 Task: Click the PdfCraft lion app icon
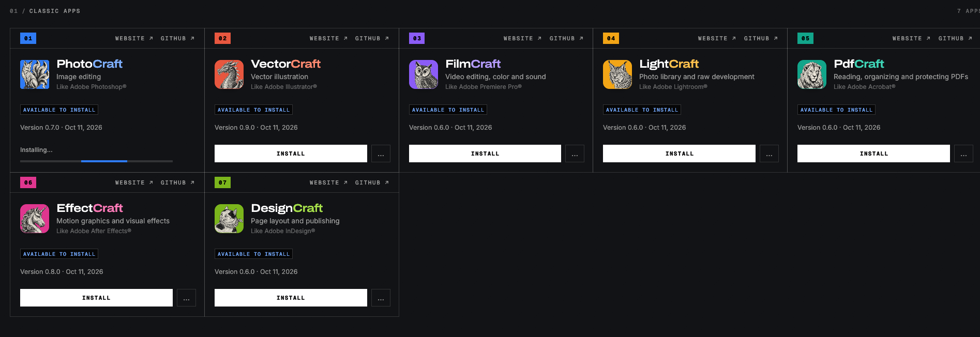click(812, 74)
